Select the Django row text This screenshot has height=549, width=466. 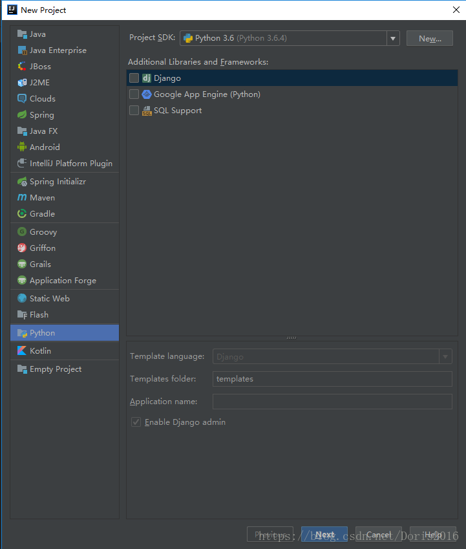coord(167,78)
